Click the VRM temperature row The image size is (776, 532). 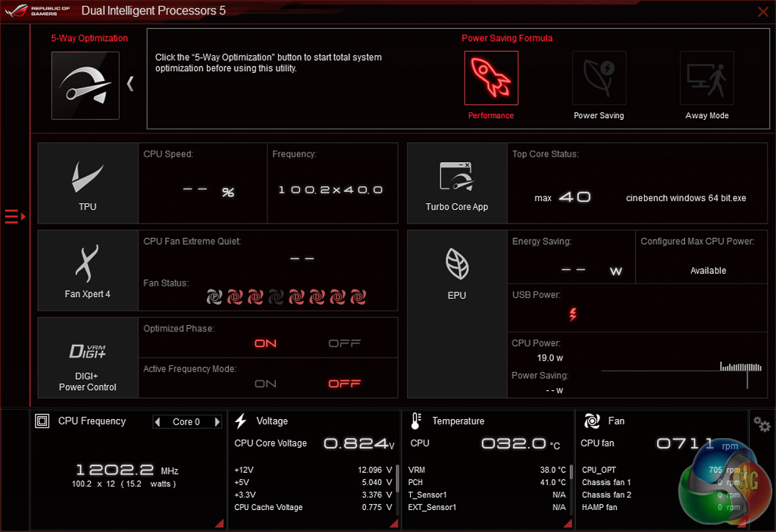pos(487,470)
